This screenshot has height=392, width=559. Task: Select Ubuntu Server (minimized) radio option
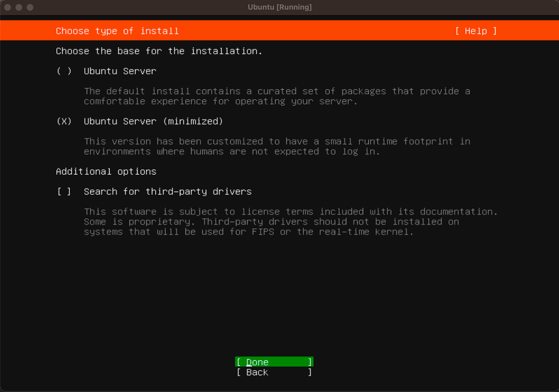(64, 121)
